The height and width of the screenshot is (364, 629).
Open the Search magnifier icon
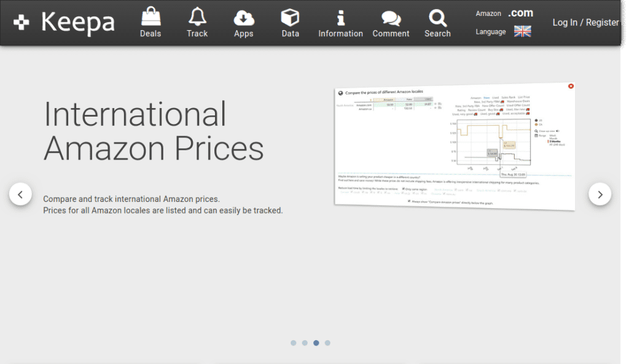pyautogui.click(x=437, y=17)
